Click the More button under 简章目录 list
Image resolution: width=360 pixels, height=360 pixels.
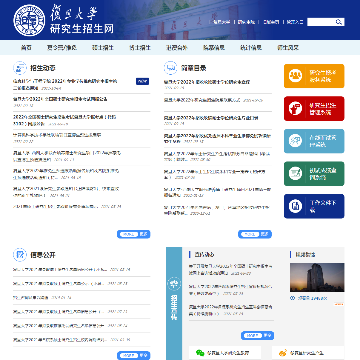[x=255, y=234]
